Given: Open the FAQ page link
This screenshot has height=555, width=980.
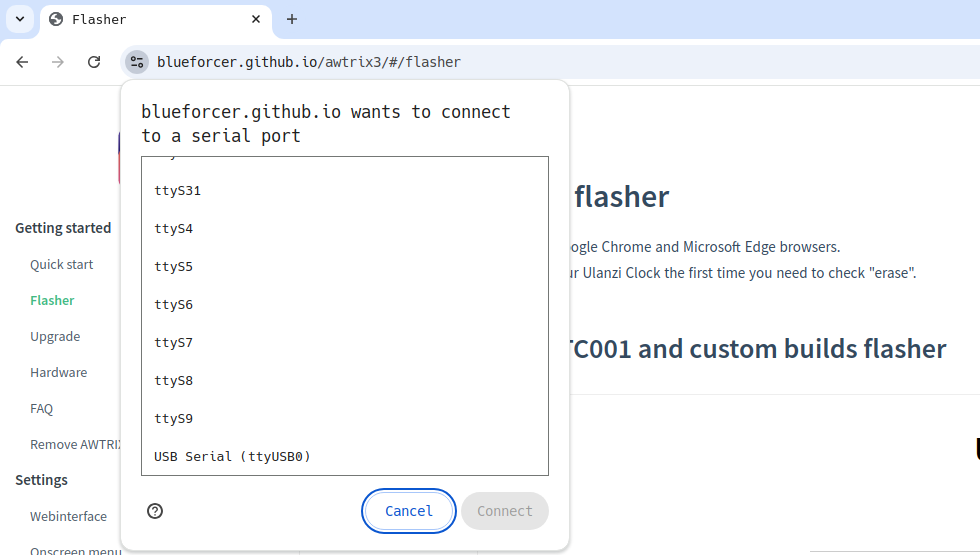Looking at the screenshot, I should pos(41,409).
